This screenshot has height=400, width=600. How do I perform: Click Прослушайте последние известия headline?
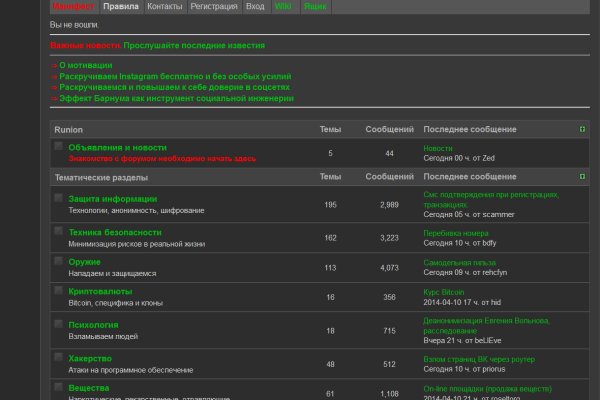[195, 46]
